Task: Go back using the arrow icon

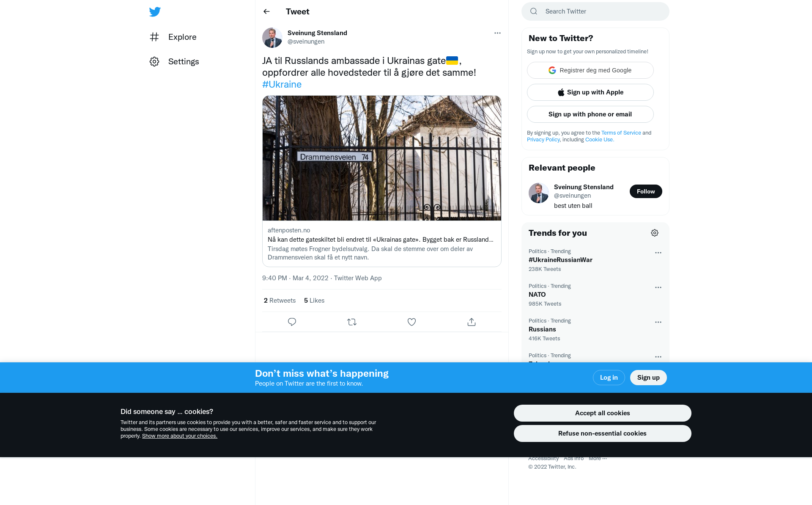Action: (x=266, y=11)
